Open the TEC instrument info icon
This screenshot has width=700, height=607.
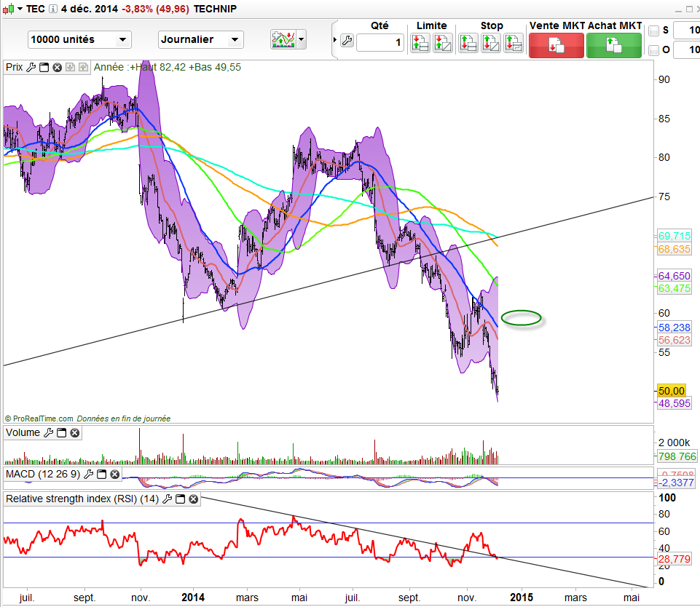click(x=52, y=9)
